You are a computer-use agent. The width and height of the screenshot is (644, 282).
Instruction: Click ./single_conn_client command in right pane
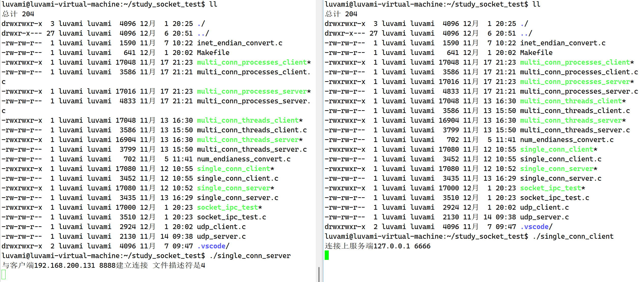[x=573, y=236]
